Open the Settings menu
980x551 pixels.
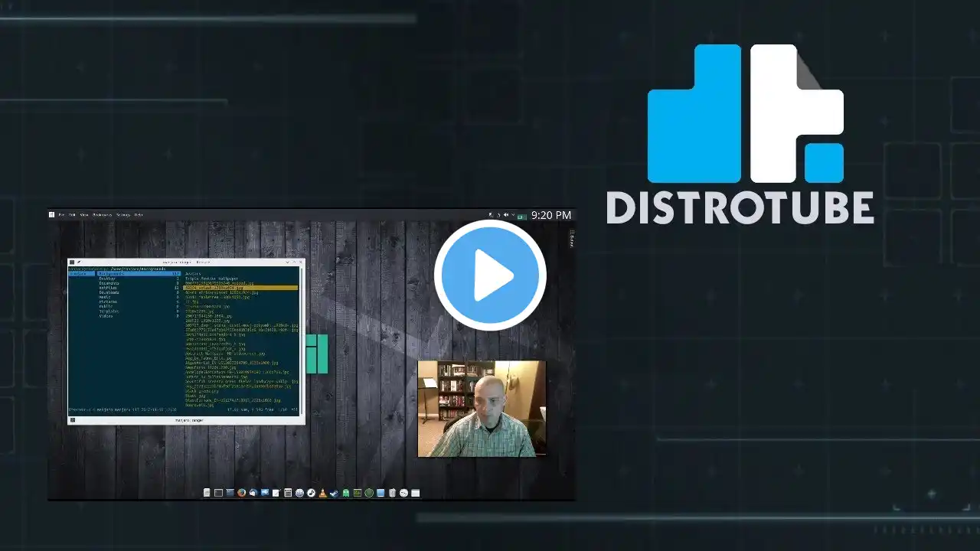coord(123,215)
